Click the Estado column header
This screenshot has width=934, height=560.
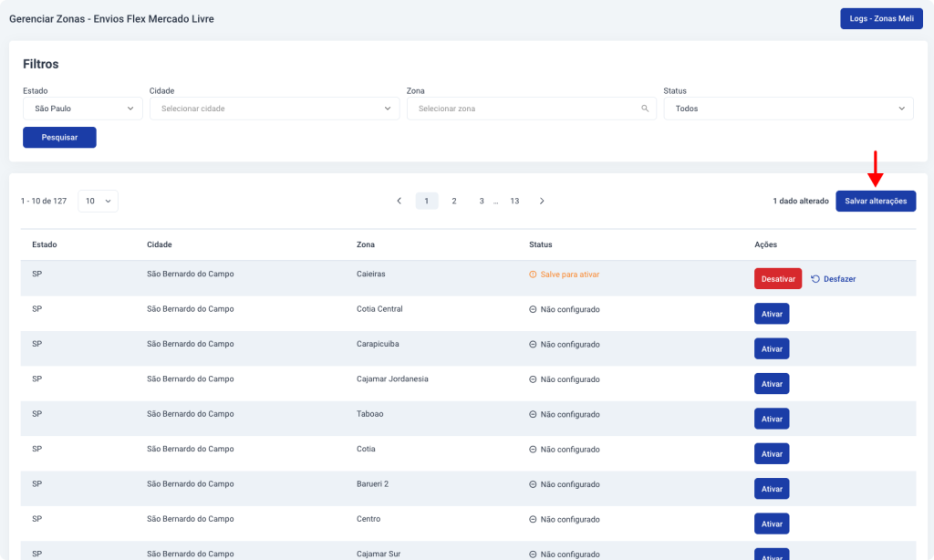[44, 244]
